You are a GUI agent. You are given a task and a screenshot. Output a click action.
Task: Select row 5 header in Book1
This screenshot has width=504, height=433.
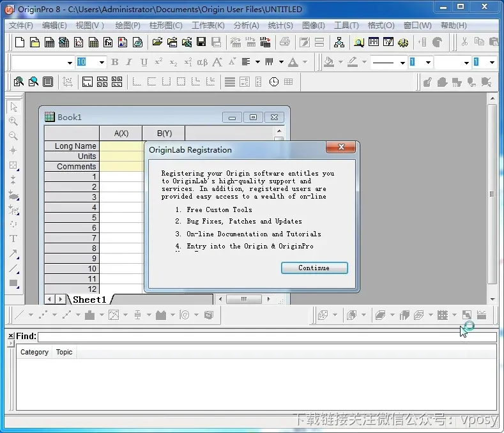coord(72,218)
